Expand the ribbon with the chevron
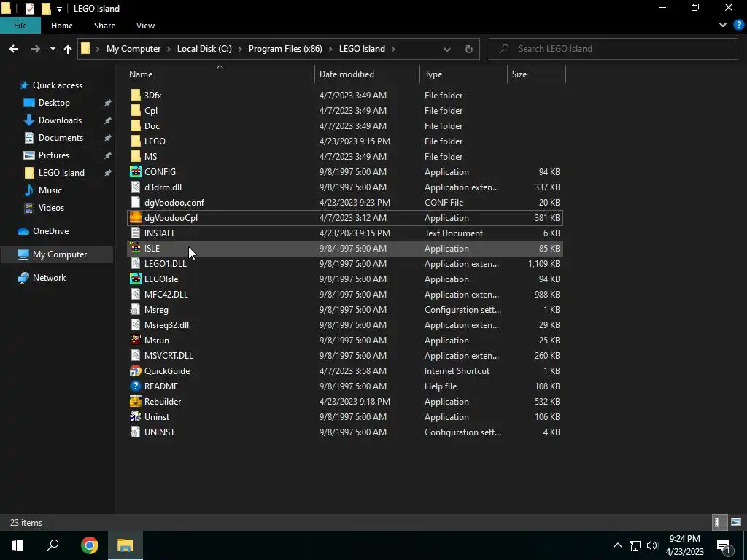The width and height of the screenshot is (747, 560). click(x=723, y=26)
